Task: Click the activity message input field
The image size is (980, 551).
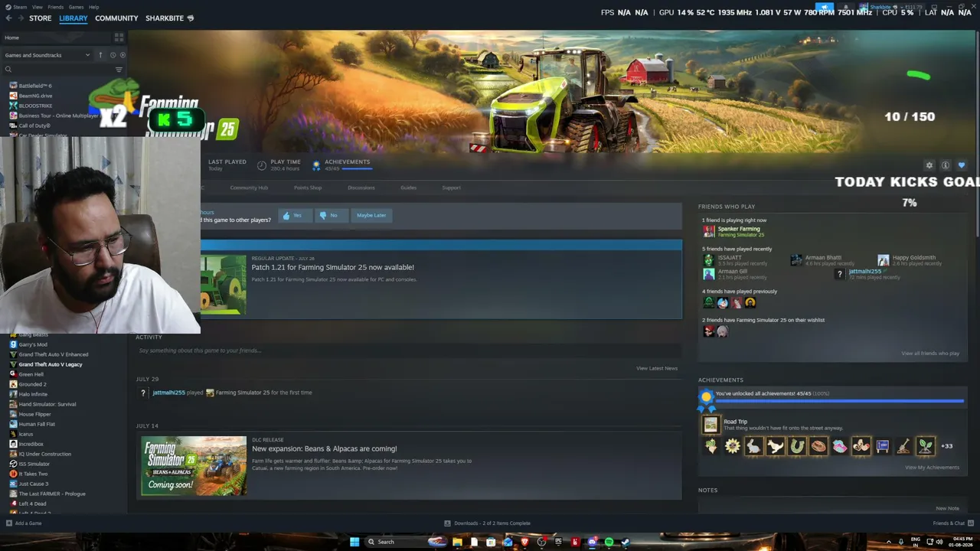Action: click(407, 350)
